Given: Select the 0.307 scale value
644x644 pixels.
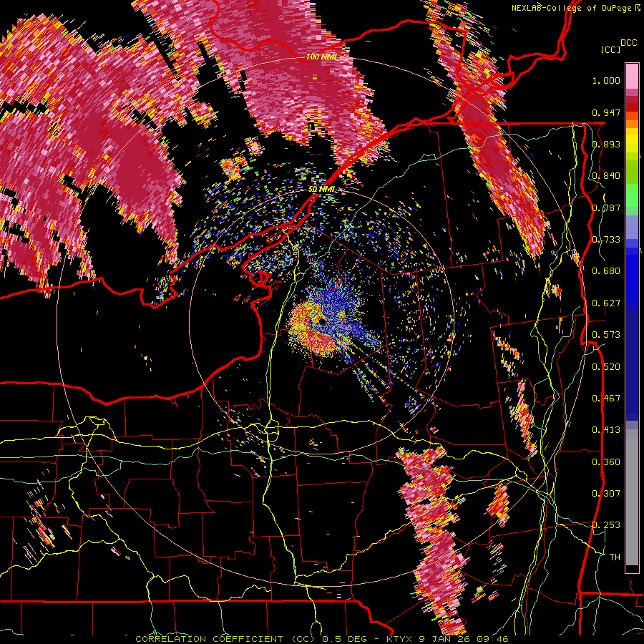Looking at the screenshot, I should (x=606, y=494).
